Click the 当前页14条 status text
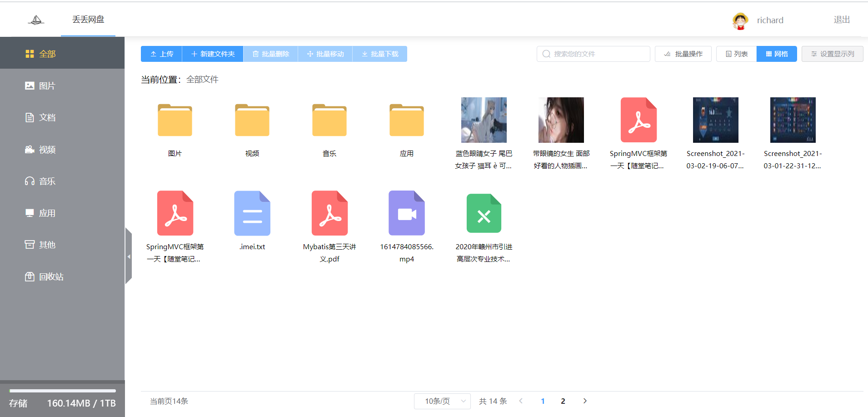The height and width of the screenshot is (417, 868). pos(169,401)
